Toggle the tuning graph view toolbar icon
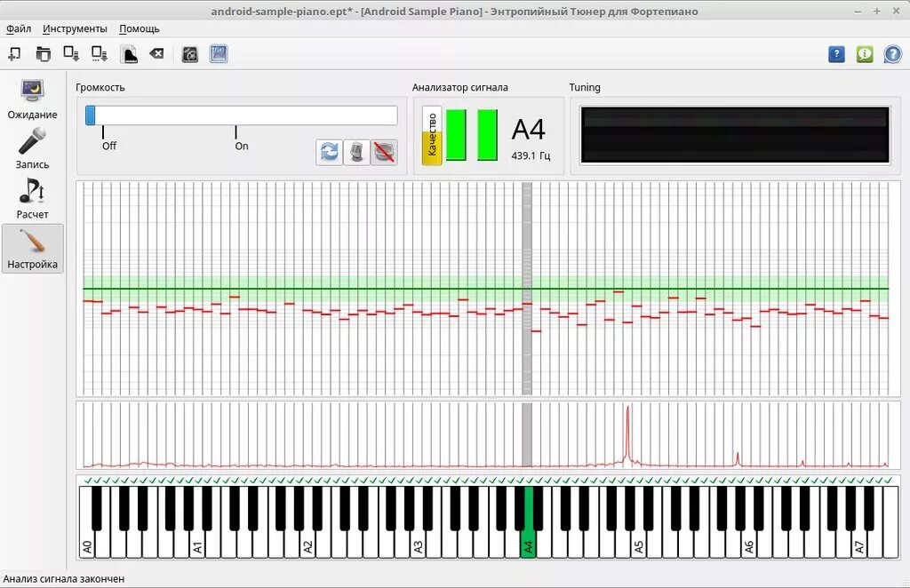Image resolution: width=910 pixels, height=588 pixels. pyautogui.click(x=219, y=54)
